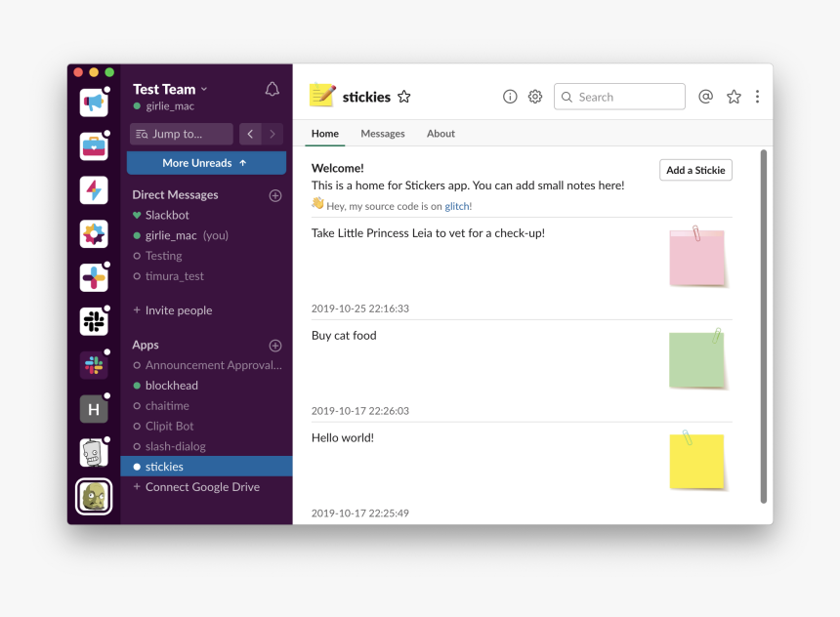The height and width of the screenshot is (617, 840).
Task: Click timestamp 2019-10-25 22:16:33
Action: pyautogui.click(x=360, y=308)
